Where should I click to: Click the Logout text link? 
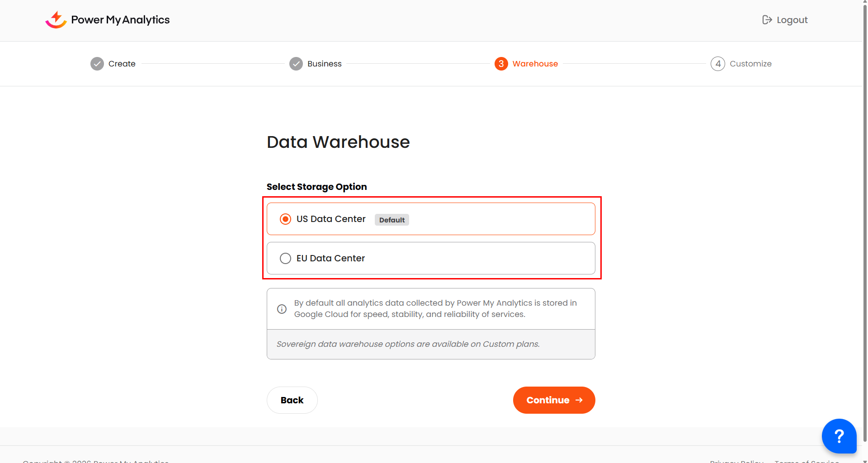(x=792, y=20)
